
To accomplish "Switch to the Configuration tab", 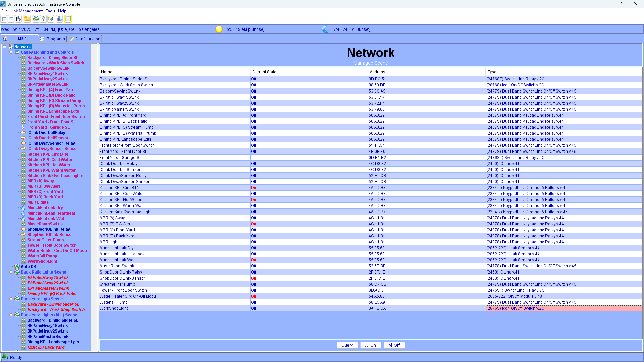I will click(x=85, y=39).
